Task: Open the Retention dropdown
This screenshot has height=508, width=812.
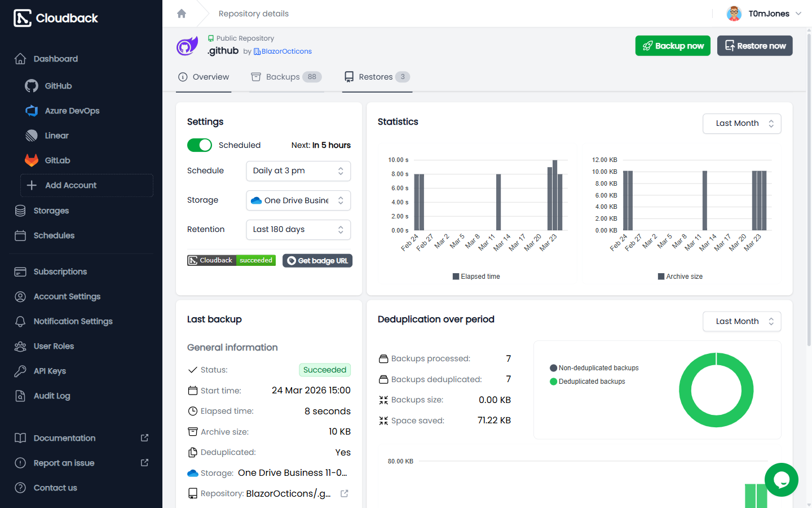Action: click(x=298, y=230)
